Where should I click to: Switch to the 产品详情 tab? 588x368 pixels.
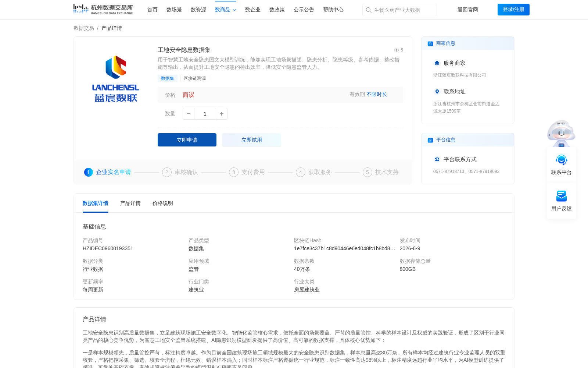[130, 203]
